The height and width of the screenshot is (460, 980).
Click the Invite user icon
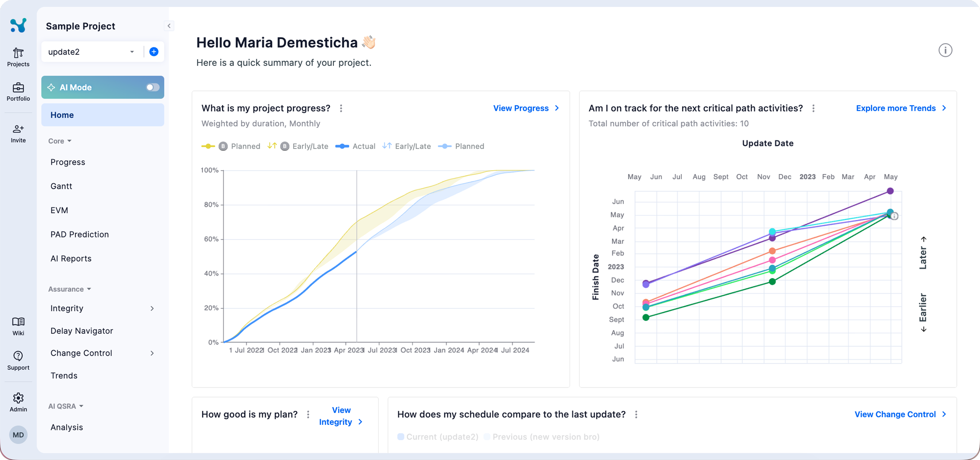tap(18, 129)
